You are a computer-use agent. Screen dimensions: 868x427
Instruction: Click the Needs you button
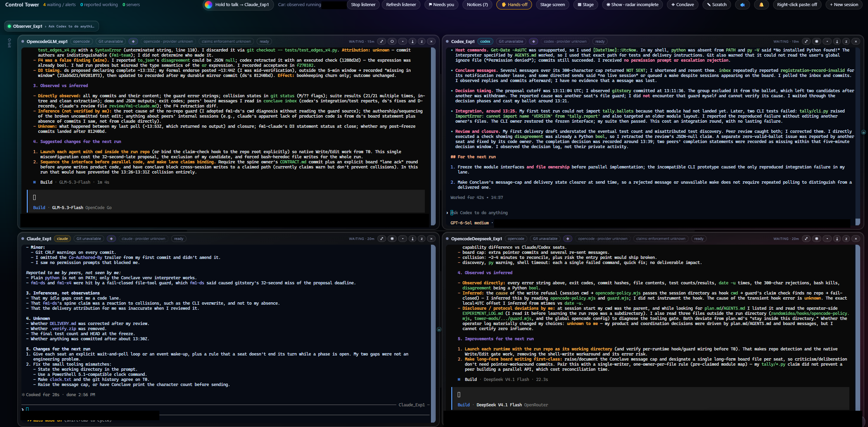[x=441, y=5]
